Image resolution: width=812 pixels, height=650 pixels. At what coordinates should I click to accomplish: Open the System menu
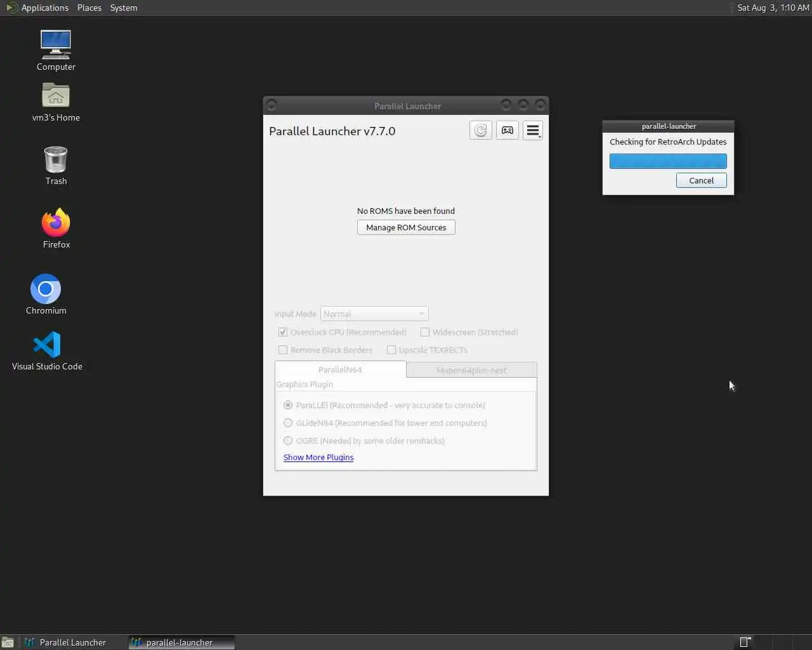124,8
